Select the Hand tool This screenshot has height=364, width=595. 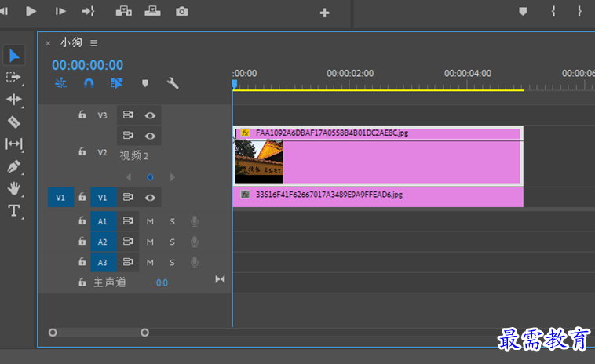(x=14, y=188)
